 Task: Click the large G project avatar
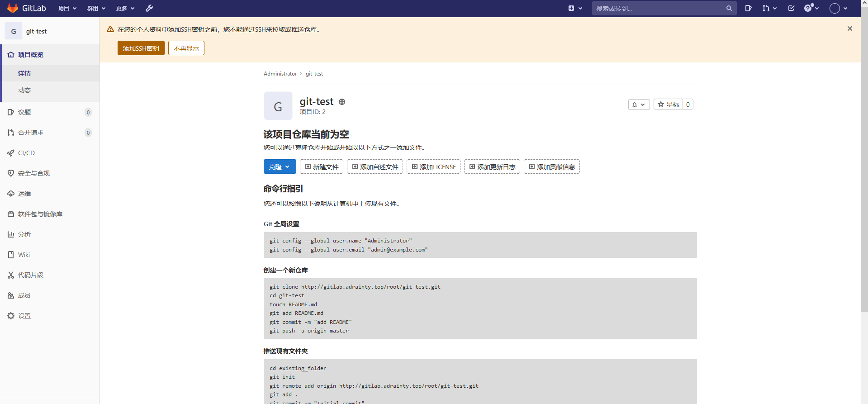point(278,106)
